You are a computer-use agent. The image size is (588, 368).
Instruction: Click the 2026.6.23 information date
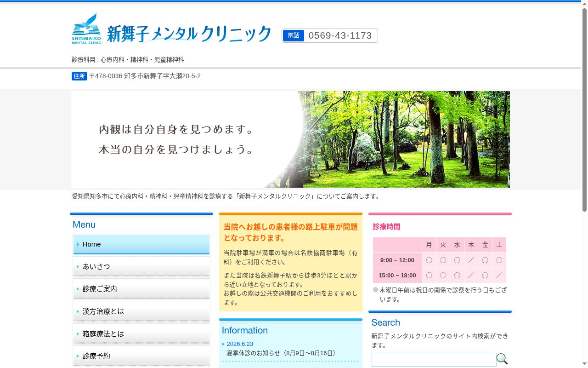(x=240, y=344)
